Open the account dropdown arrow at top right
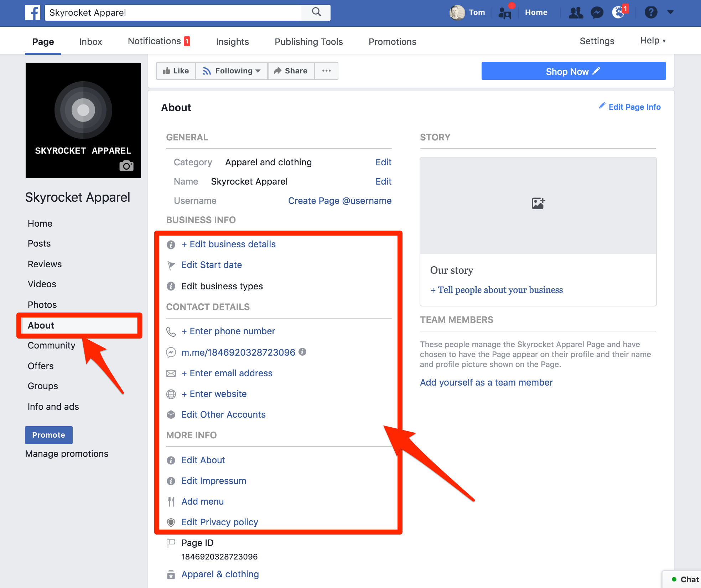 pos(671,12)
